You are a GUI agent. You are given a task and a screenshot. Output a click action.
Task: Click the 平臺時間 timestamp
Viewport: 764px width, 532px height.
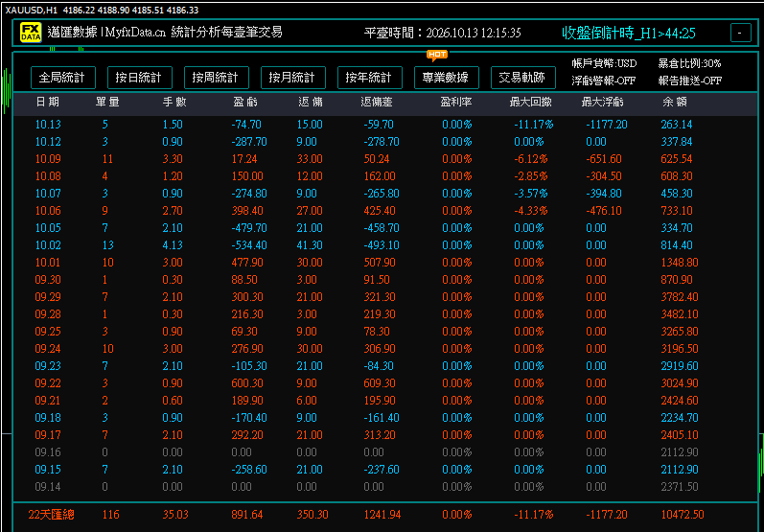443,34
